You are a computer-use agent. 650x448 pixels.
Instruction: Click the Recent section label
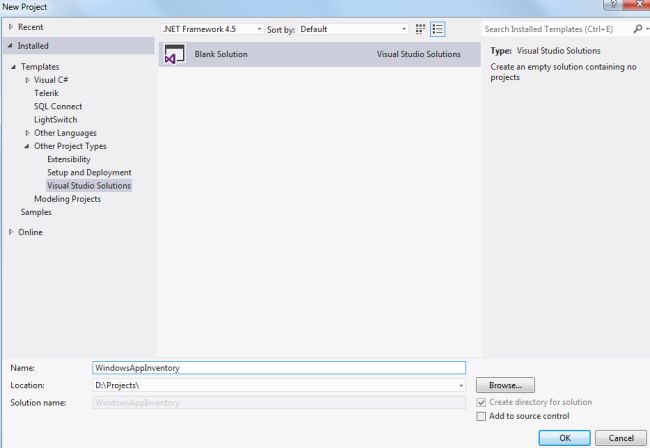31,27
